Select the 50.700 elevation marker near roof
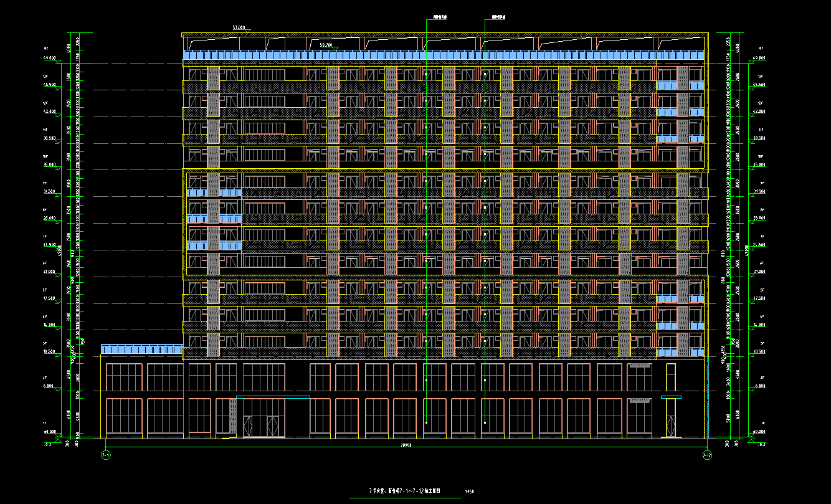 pos(326,45)
